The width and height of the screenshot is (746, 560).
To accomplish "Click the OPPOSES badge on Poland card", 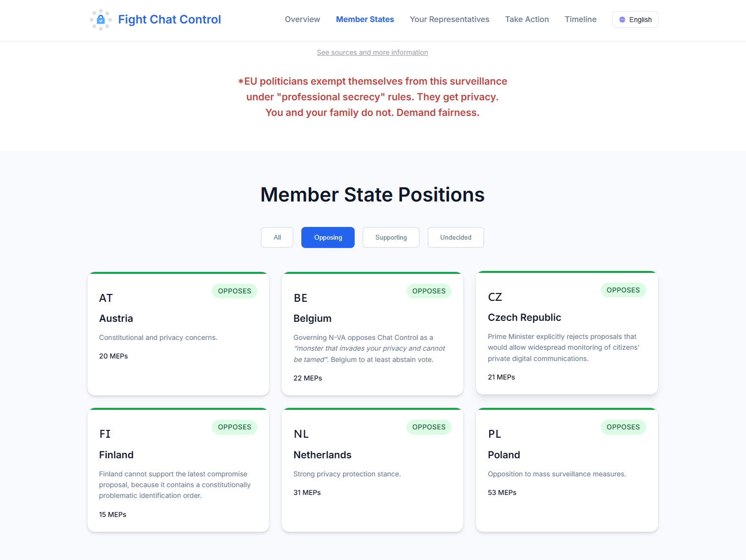I will pos(623,427).
